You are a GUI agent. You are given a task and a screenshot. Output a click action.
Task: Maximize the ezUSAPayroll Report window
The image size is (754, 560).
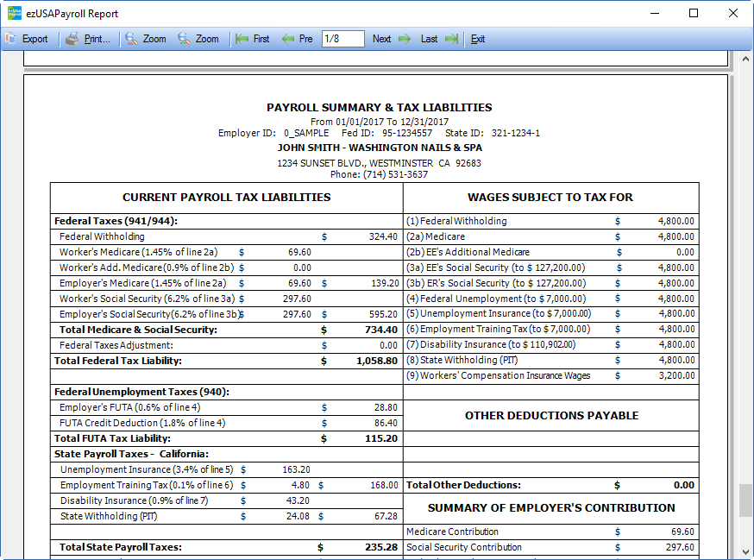tap(694, 13)
